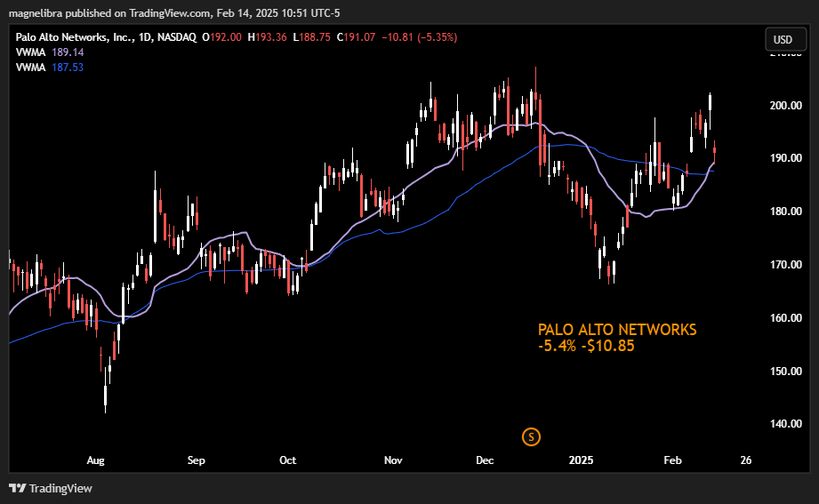Click the Feb label on time axis
Viewport: 819px width, 504px height.
(x=673, y=460)
